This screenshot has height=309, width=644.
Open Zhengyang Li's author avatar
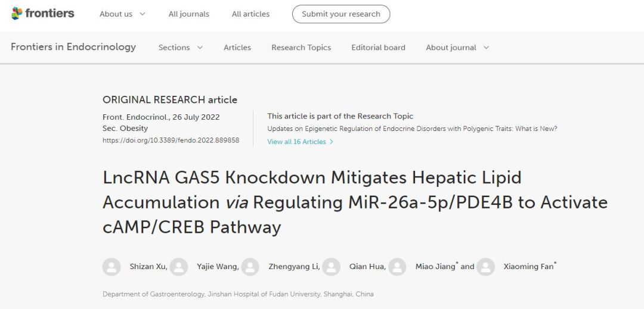250,267
